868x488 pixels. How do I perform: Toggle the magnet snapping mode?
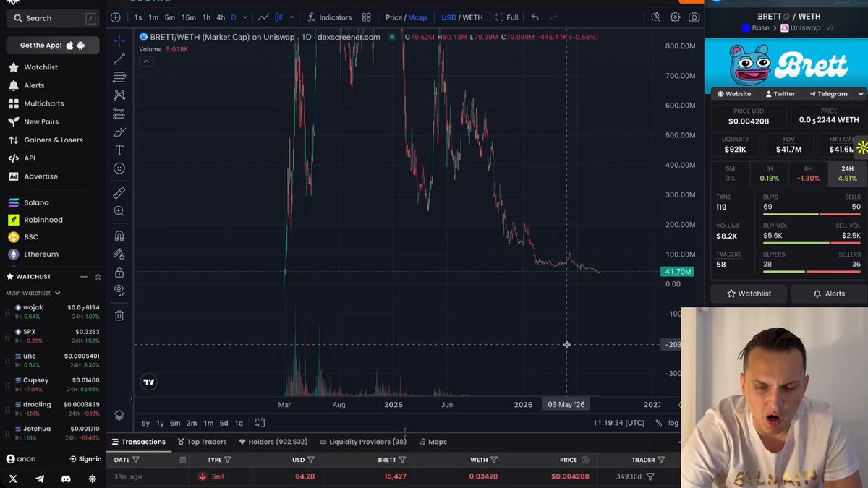coord(119,236)
